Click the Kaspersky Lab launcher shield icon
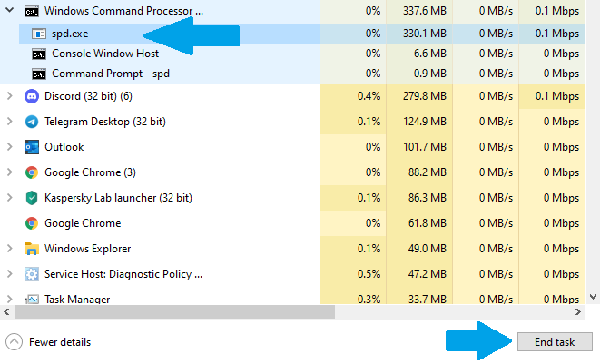 (x=32, y=198)
